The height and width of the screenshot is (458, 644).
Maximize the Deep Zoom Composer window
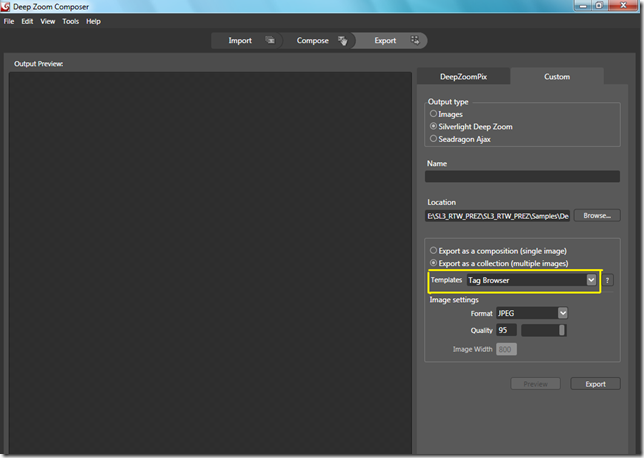(599, 5)
